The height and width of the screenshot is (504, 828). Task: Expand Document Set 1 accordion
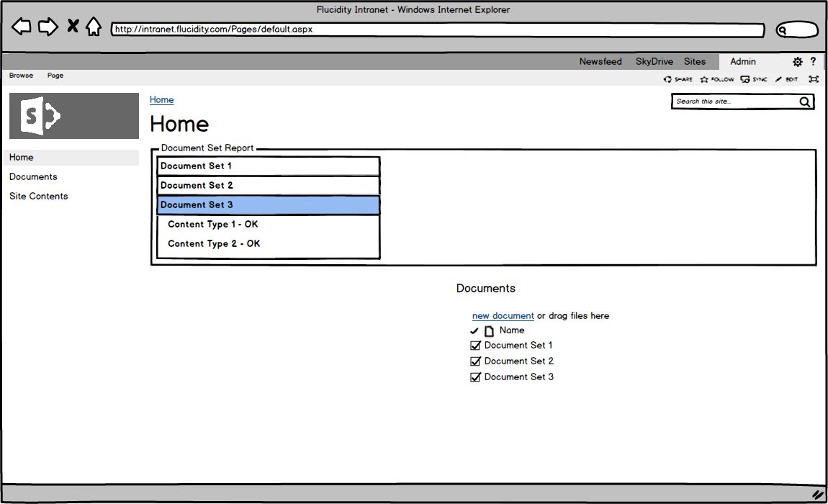[269, 166]
